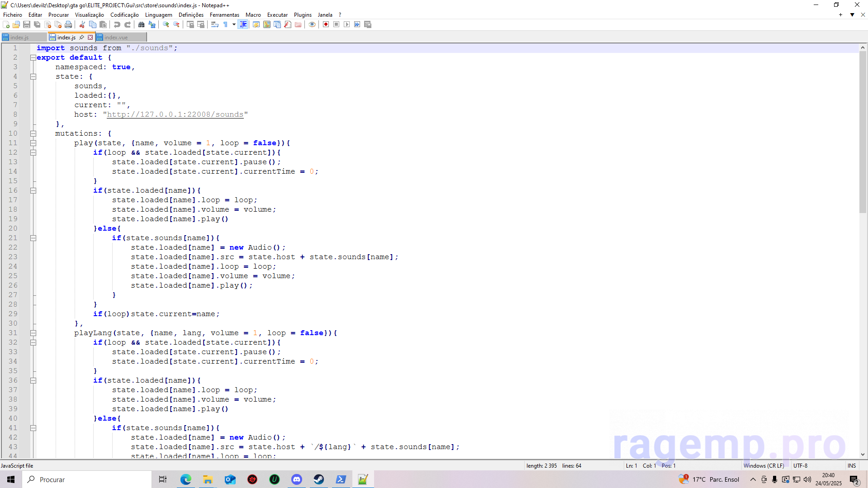Open the Replace dialog toolbar icon
This screenshot has height=488, width=868.
pos(152,24)
